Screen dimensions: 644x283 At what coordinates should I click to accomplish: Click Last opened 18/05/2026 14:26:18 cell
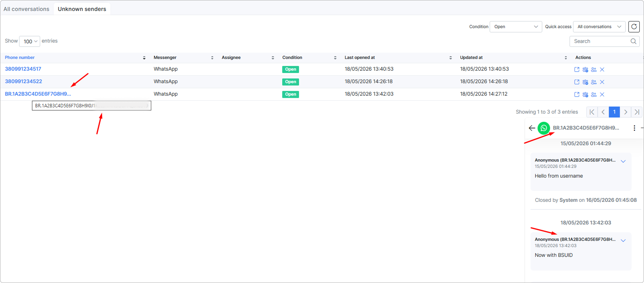pos(369,81)
